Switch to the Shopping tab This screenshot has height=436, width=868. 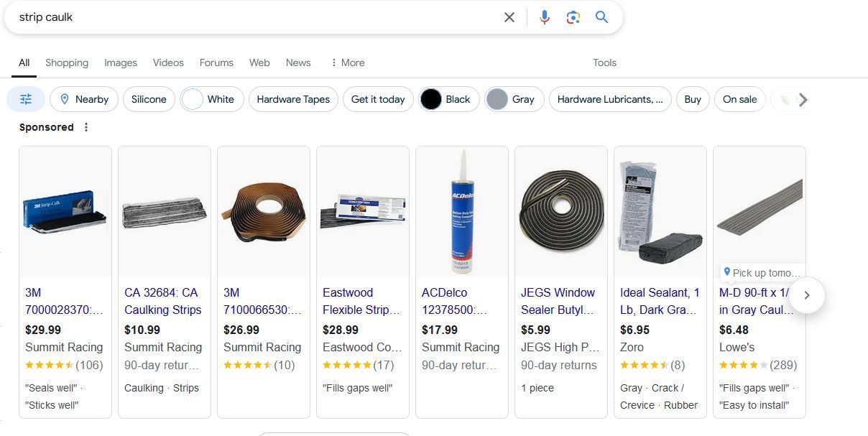[67, 62]
